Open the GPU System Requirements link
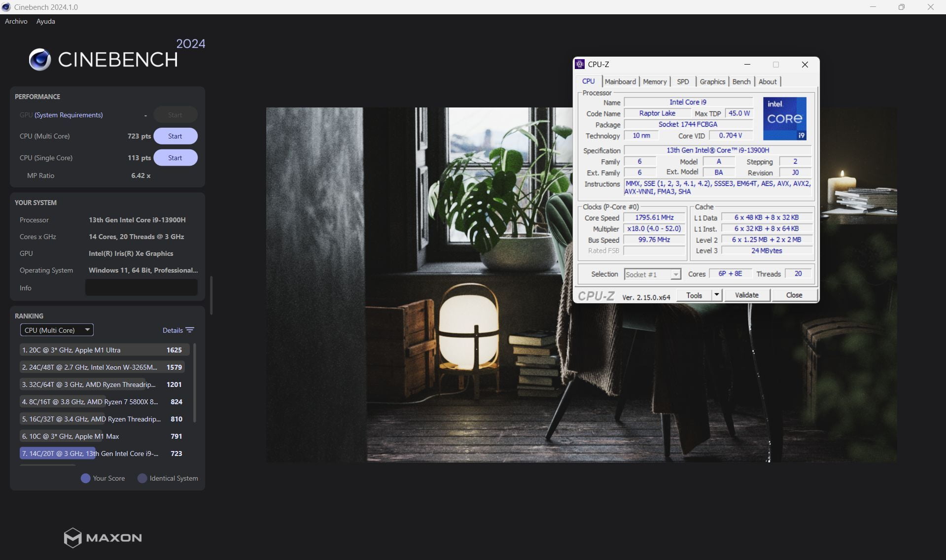The width and height of the screenshot is (946, 560). (69, 115)
